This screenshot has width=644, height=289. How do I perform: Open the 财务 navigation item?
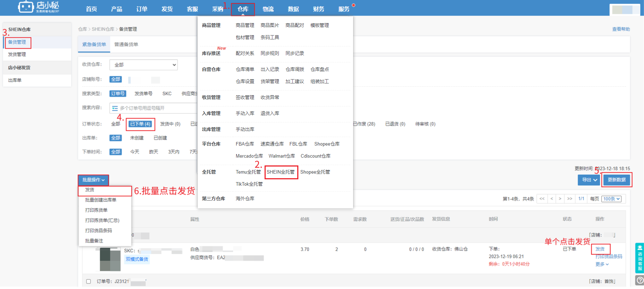[x=319, y=9]
